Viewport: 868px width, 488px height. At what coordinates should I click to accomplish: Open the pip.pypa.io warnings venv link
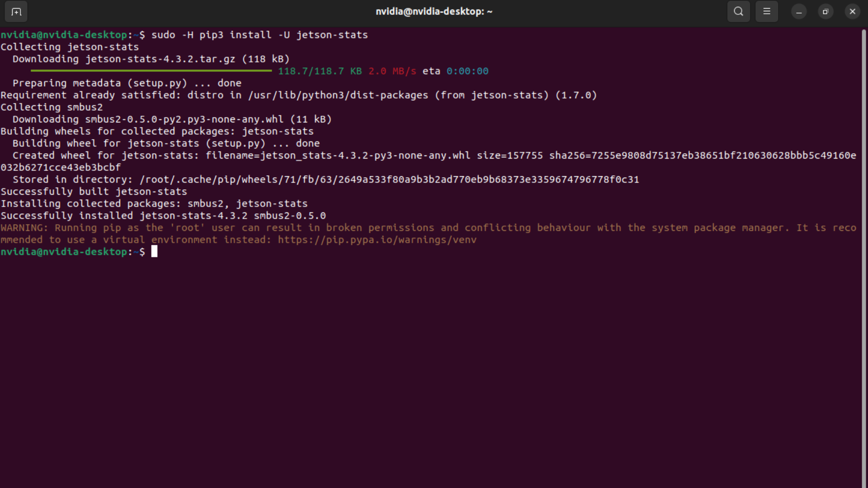tap(377, 240)
